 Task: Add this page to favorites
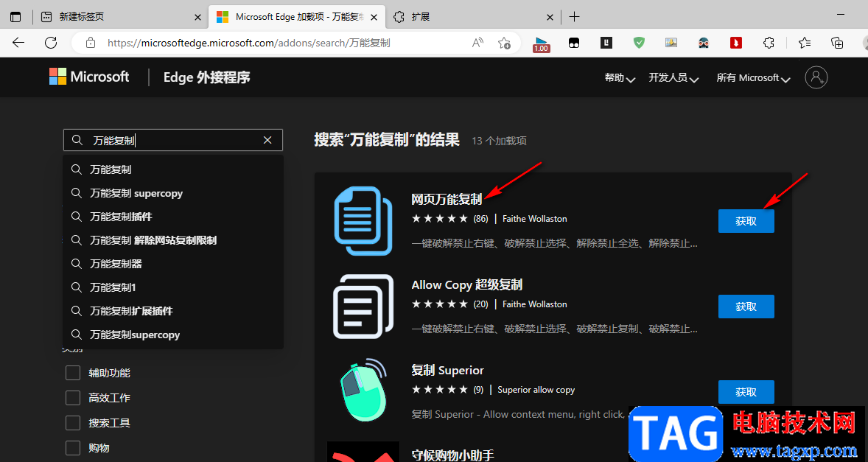(x=504, y=43)
